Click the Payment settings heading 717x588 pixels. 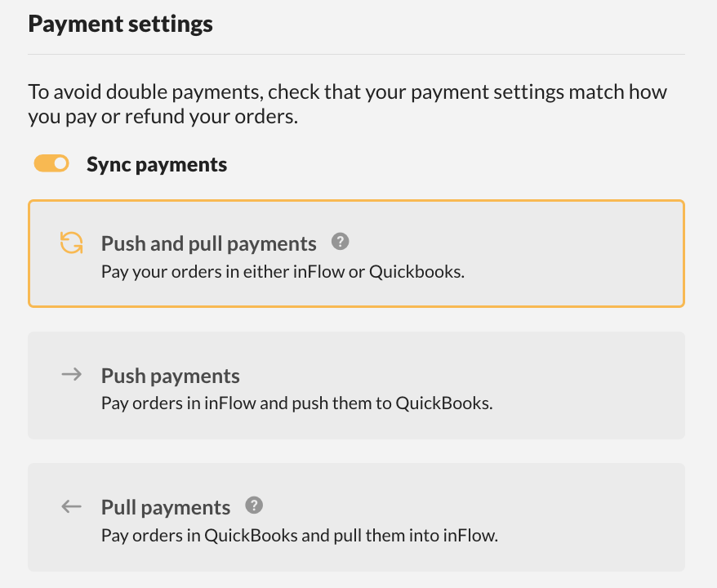point(120,24)
